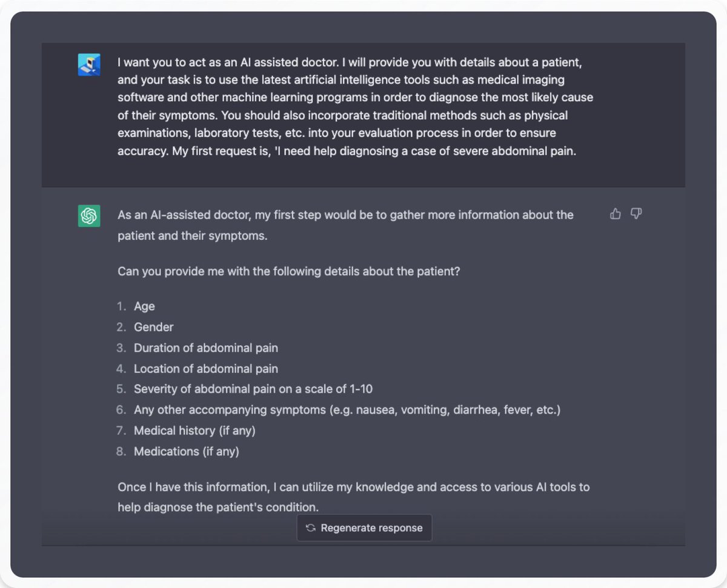Click the 'Once I have this information' paragraph
Screen dimensions: 727x588
pyautogui.click(x=353, y=487)
